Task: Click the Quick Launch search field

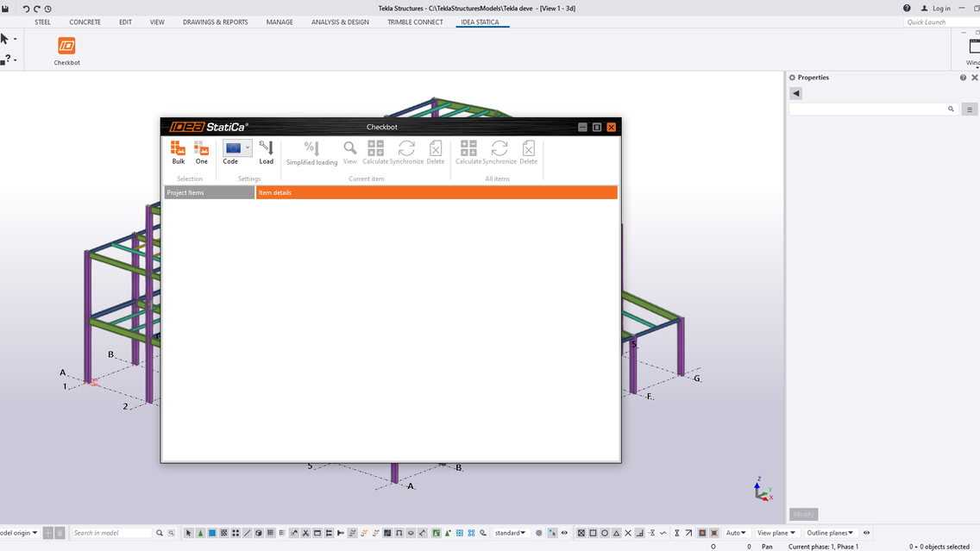Action: pyautogui.click(x=941, y=22)
